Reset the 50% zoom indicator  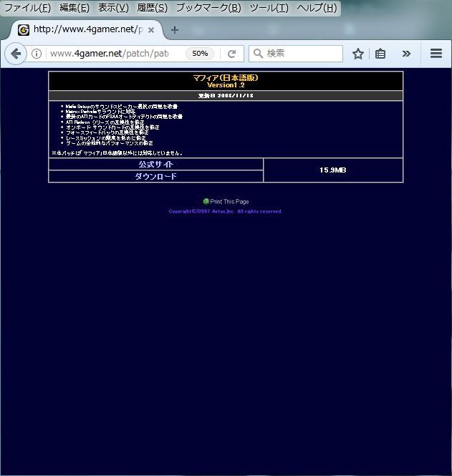coord(200,54)
